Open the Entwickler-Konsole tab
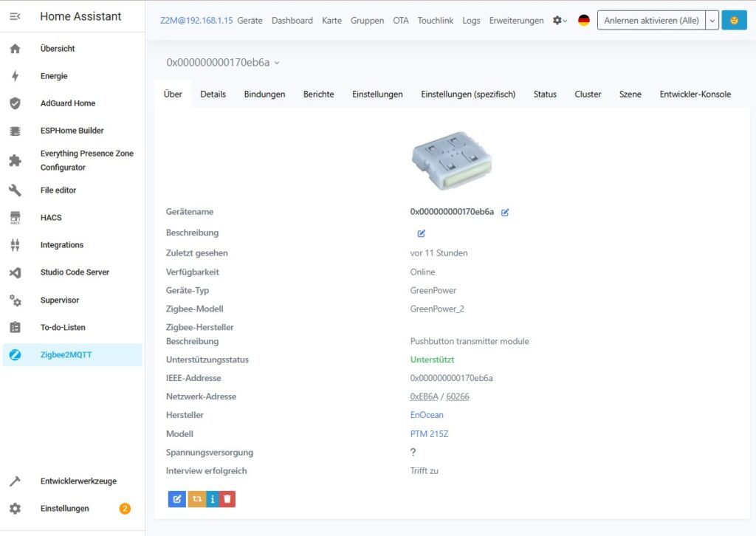 [x=695, y=95]
